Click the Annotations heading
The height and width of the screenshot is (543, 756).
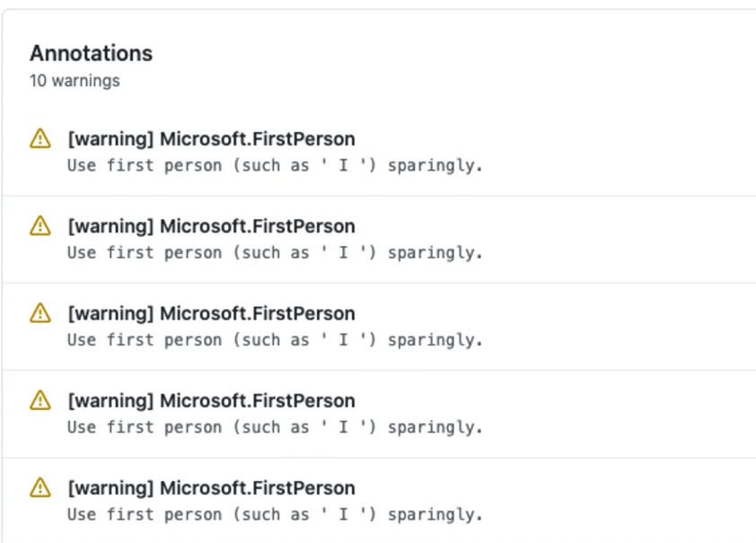91,53
